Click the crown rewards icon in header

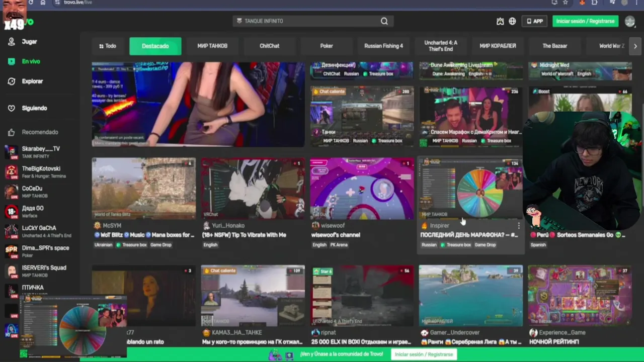pyautogui.click(x=500, y=21)
